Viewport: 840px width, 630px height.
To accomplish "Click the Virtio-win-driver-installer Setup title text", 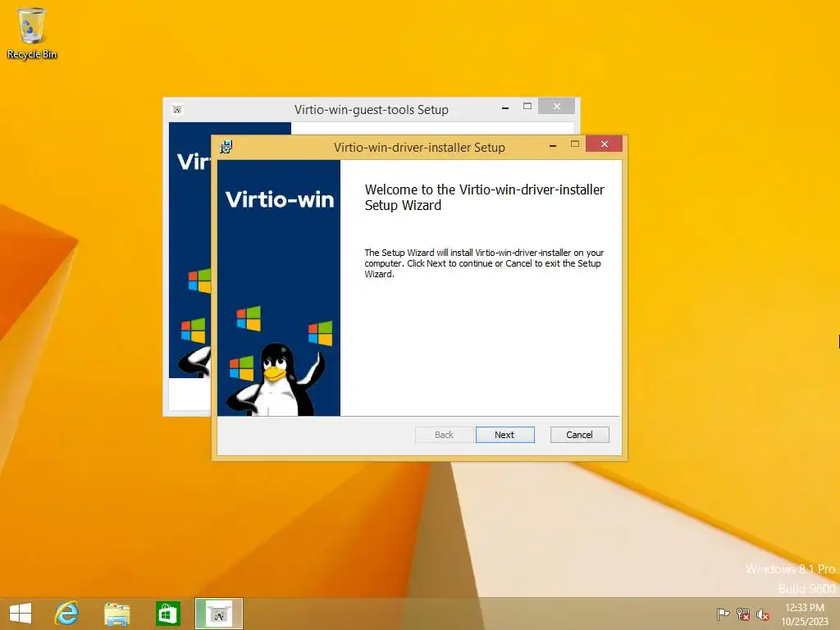I will point(419,148).
